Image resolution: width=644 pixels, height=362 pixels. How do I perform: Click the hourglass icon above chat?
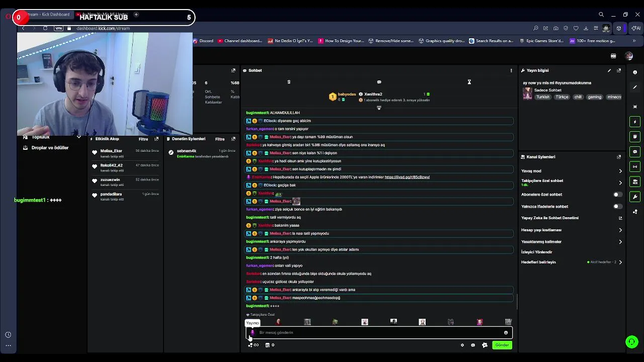[469, 82]
